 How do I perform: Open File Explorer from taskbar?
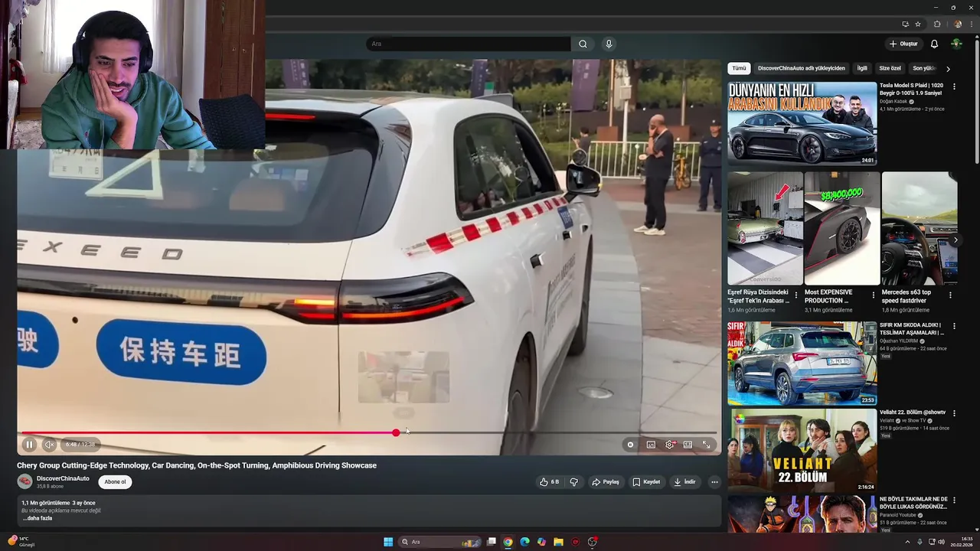pyautogui.click(x=558, y=542)
